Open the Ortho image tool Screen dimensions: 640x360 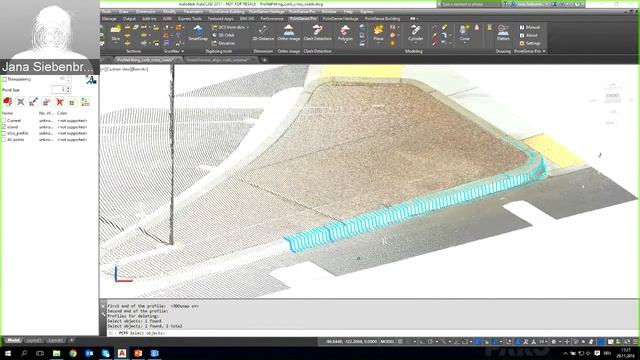point(289,33)
